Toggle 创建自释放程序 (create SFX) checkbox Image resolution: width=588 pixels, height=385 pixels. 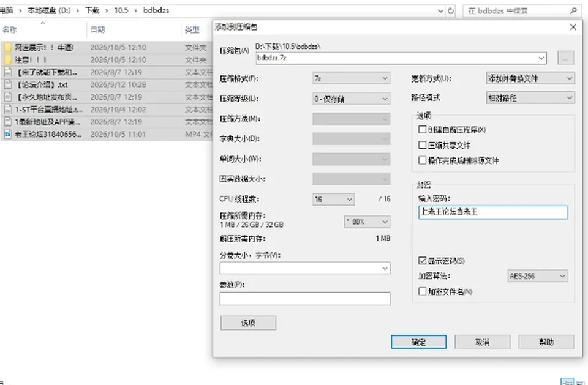click(422, 130)
